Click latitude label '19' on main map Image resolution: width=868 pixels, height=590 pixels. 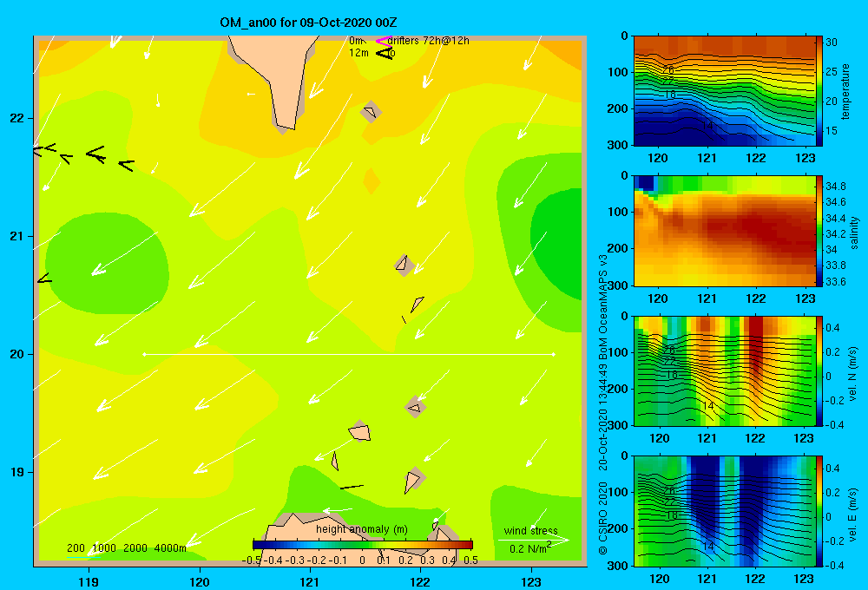pos(17,472)
